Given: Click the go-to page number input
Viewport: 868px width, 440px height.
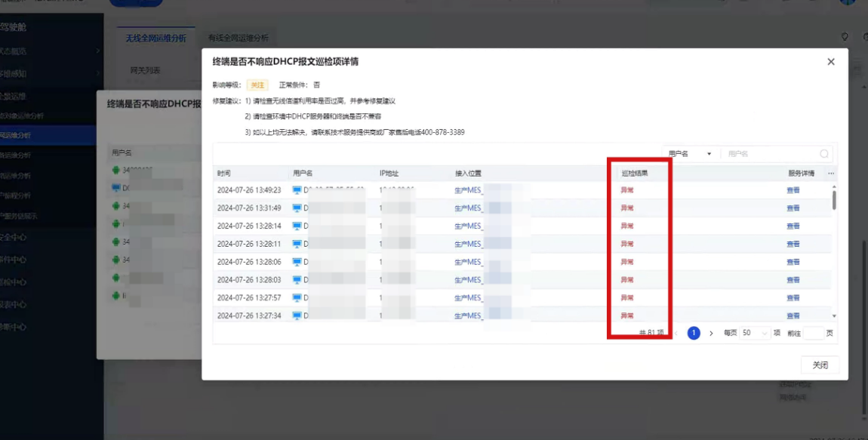Looking at the screenshot, I should click(813, 334).
